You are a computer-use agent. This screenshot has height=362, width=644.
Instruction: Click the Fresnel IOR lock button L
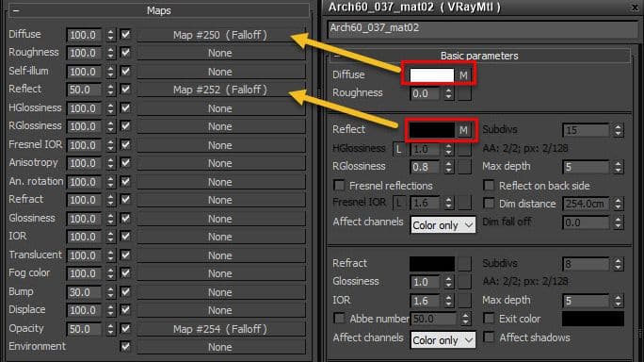coord(398,203)
